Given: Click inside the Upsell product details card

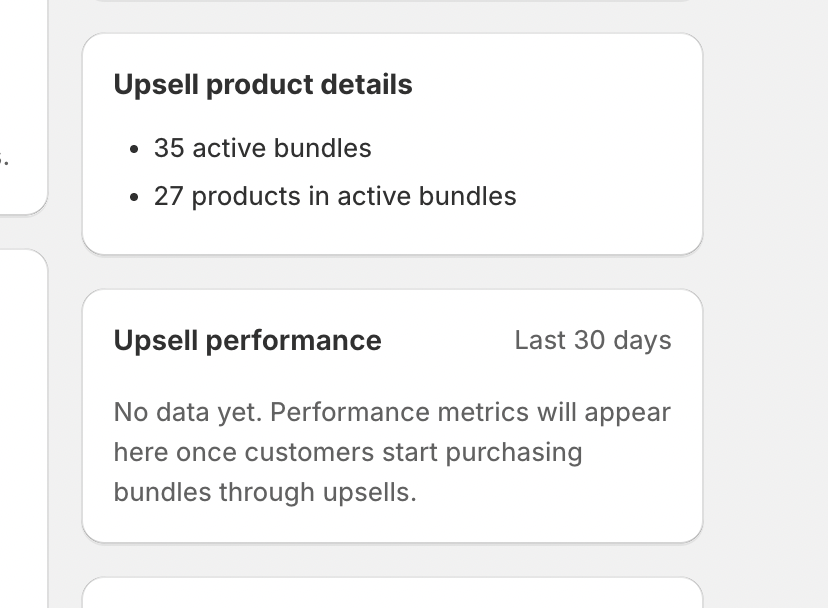Looking at the screenshot, I should pyautogui.click(x=392, y=144).
